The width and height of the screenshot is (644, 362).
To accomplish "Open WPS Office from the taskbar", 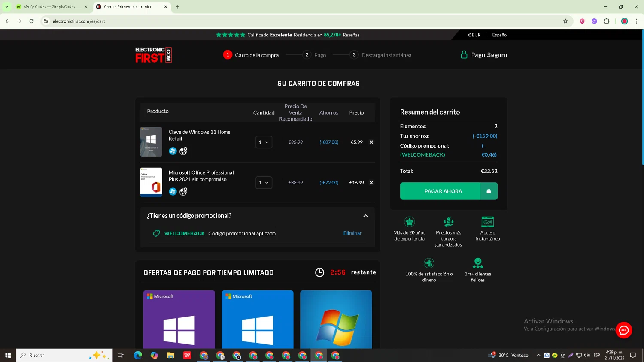I will (187, 355).
